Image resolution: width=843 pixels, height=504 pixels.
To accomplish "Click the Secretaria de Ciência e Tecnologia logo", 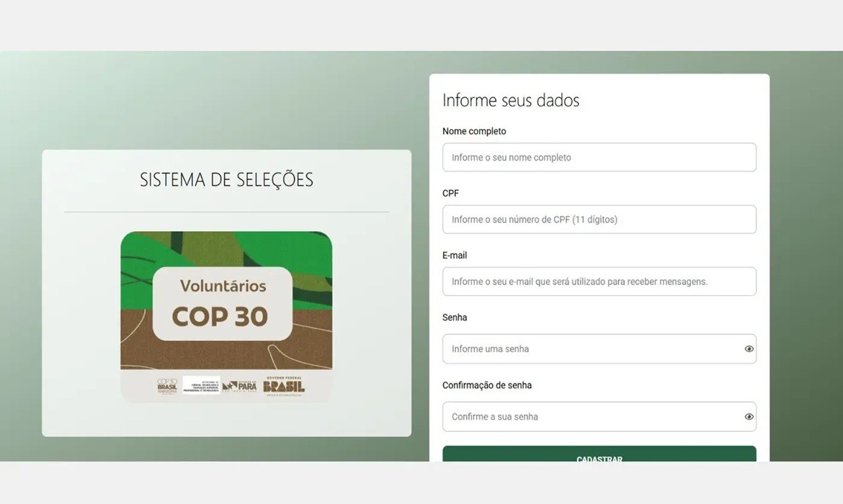I will coord(201,385).
